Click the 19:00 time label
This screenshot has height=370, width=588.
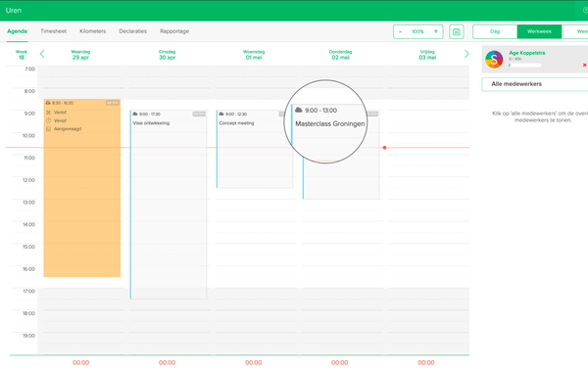[x=28, y=336]
